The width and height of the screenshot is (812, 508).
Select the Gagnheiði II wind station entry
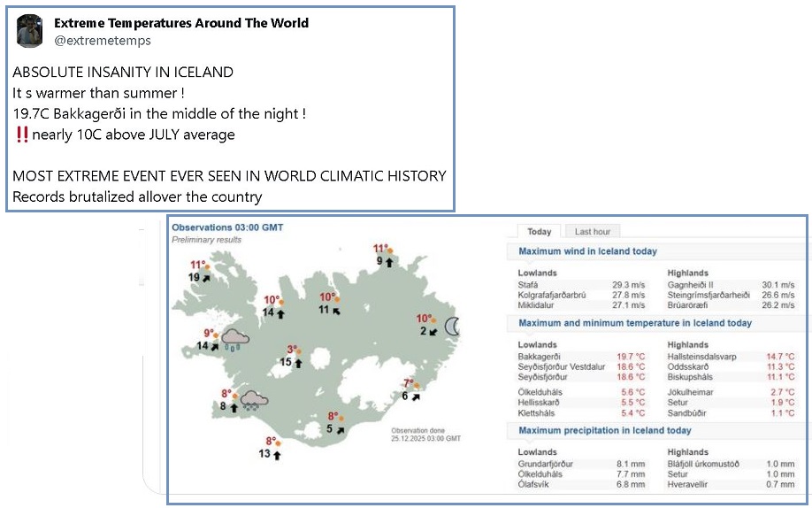[x=693, y=284]
